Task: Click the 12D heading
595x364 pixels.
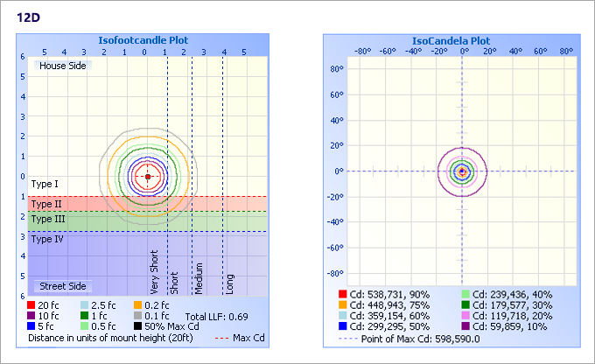Action: tap(28, 16)
